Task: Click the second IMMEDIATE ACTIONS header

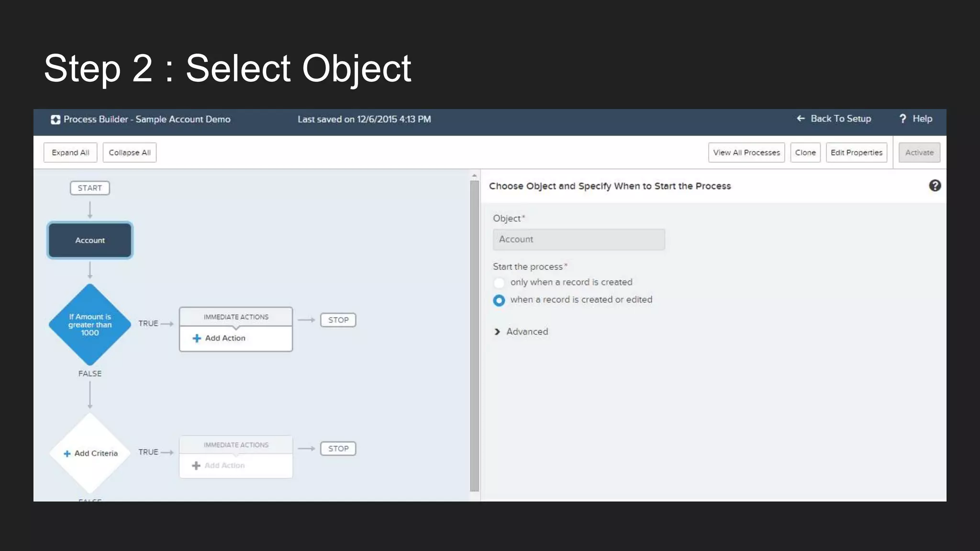Action: click(x=236, y=445)
